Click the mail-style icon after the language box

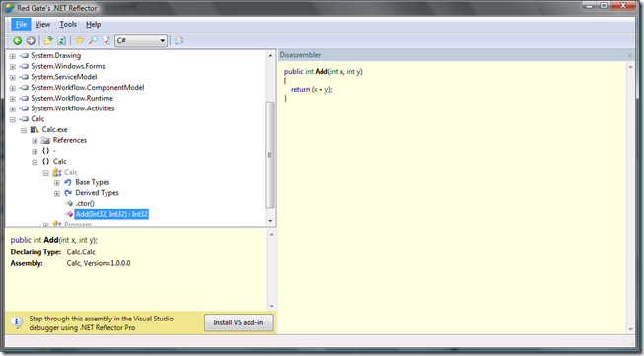click(179, 40)
